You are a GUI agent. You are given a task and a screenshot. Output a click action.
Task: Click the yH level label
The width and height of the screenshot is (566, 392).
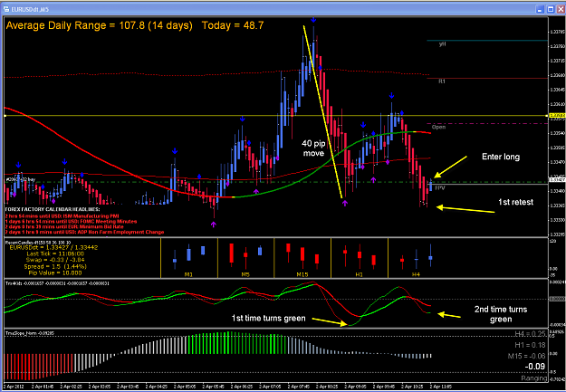pos(442,44)
